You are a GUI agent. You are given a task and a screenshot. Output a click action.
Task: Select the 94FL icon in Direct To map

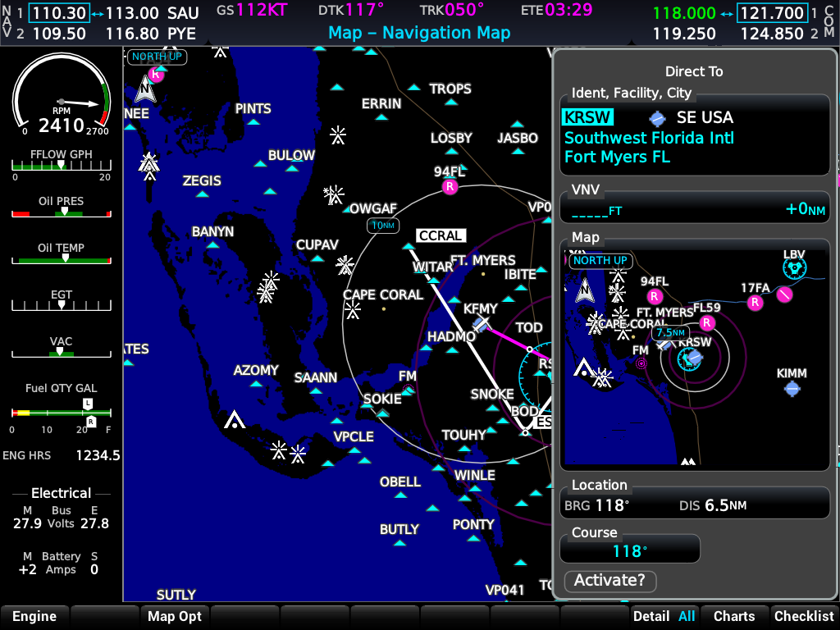coord(654,296)
